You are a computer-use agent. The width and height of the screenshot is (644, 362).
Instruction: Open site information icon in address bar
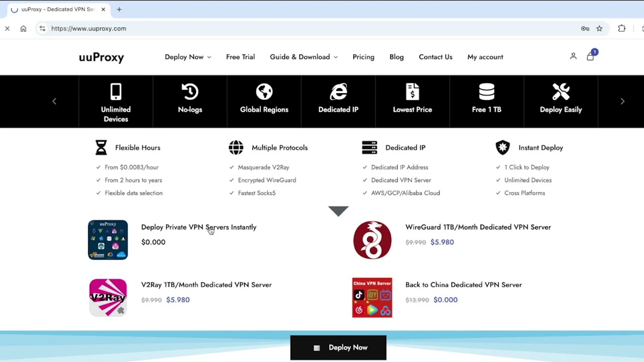point(42,29)
